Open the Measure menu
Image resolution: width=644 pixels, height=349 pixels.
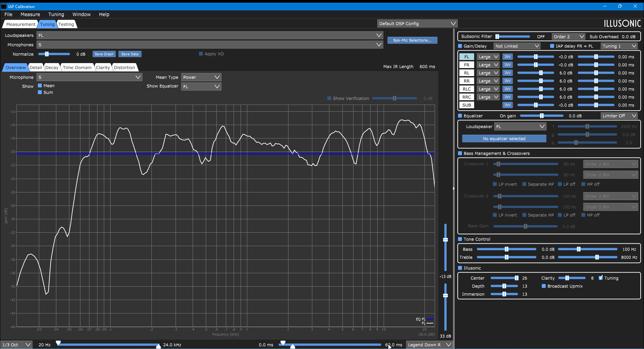click(x=30, y=14)
